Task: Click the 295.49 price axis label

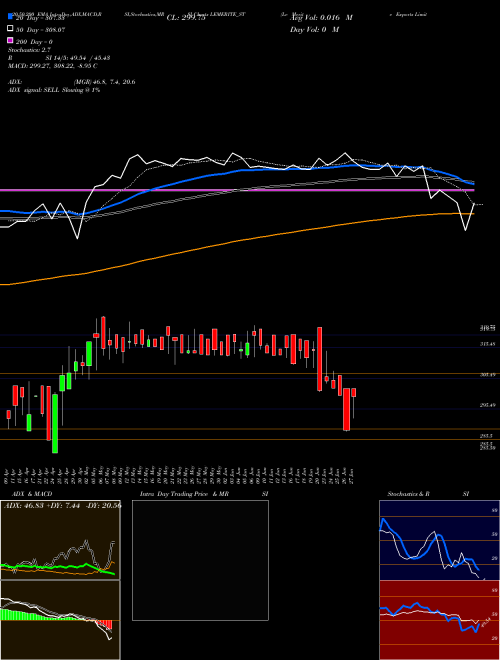Action: pos(489,405)
